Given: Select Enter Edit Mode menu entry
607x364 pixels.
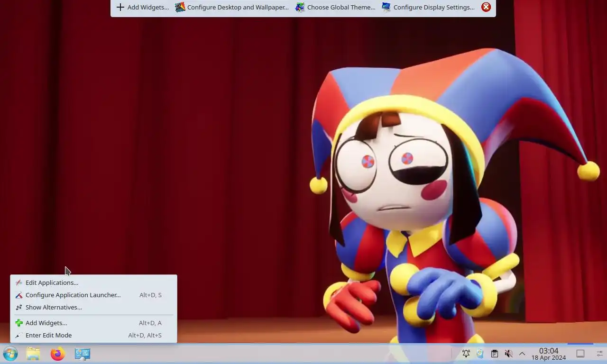Looking at the screenshot, I should pyautogui.click(x=93, y=335).
